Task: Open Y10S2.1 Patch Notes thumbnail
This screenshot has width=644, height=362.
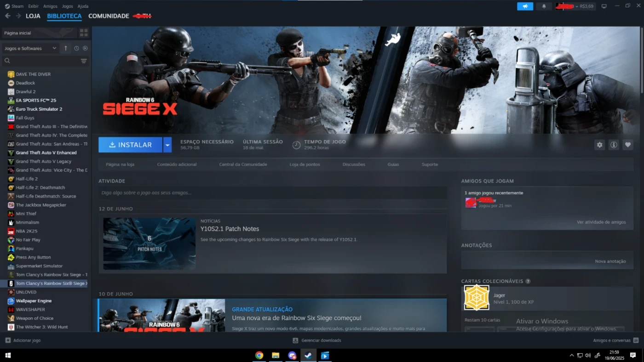Action: click(149, 243)
